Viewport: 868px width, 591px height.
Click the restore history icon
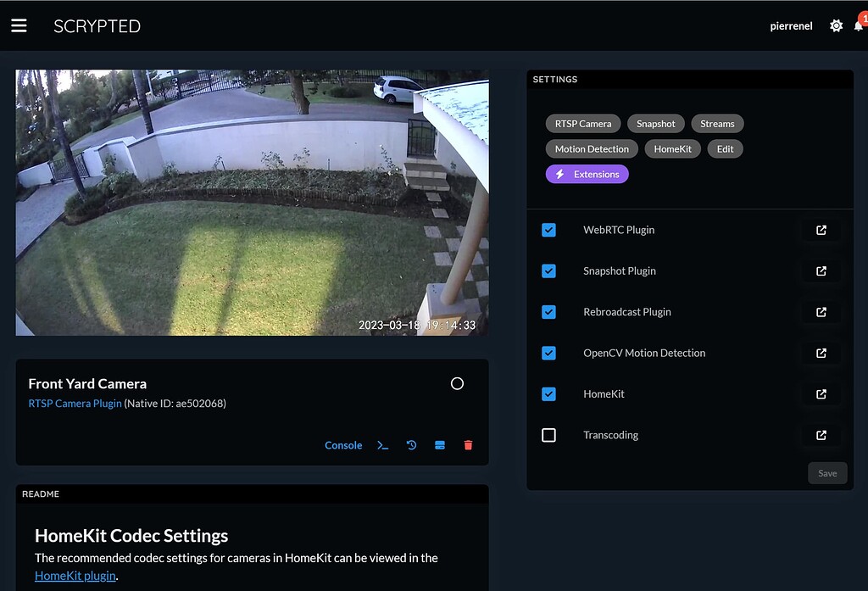(x=411, y=444)
